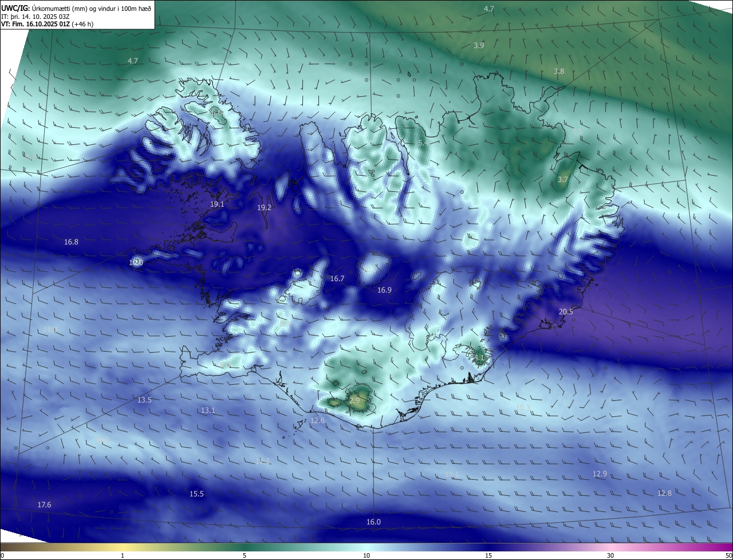Click the '1' label on the color scale

coord(123,555)
